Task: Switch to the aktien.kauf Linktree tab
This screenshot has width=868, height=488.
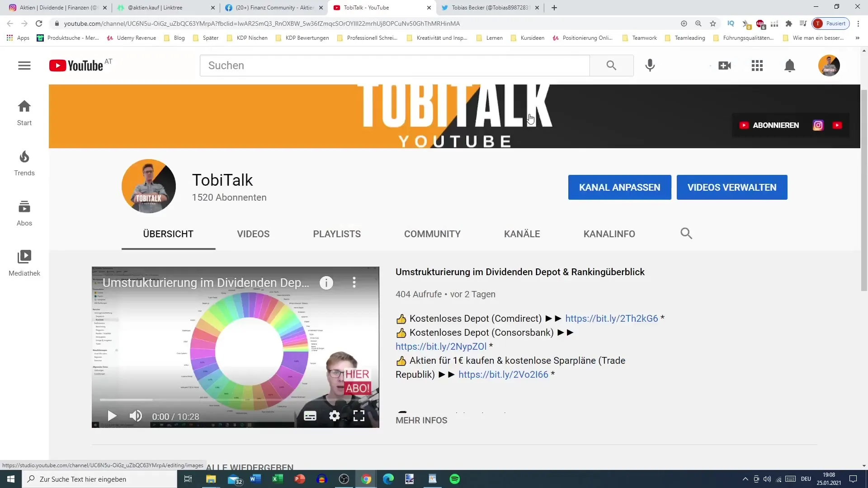Action: tap(166, 8)
